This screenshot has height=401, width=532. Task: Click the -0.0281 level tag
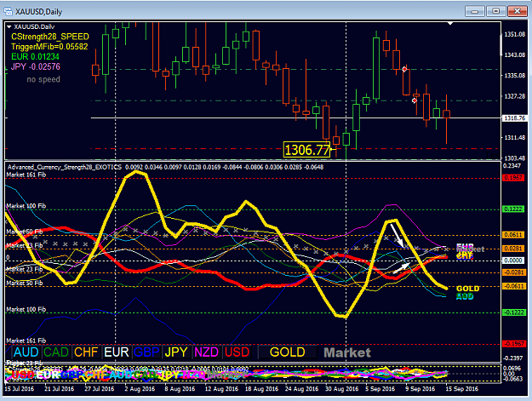coord(513,272)
